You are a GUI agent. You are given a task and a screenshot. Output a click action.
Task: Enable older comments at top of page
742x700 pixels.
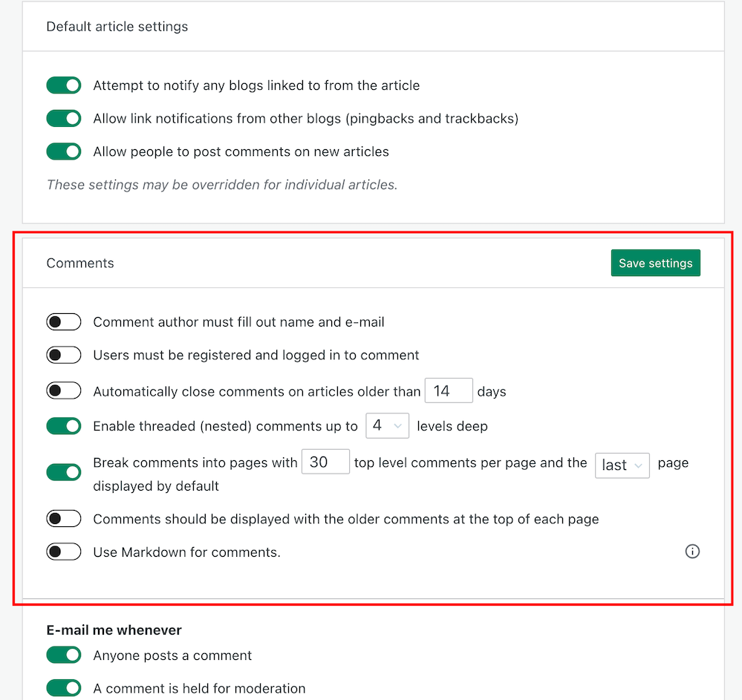pos(64,519)
